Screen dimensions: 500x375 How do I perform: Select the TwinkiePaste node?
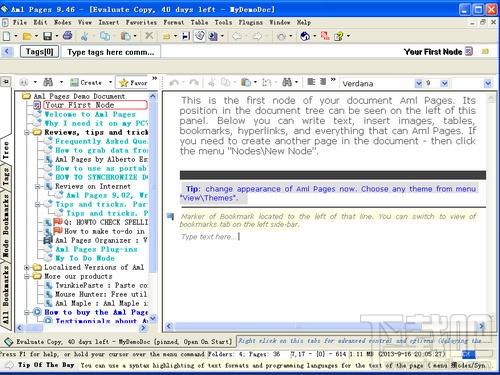click(x=101, y=285)
